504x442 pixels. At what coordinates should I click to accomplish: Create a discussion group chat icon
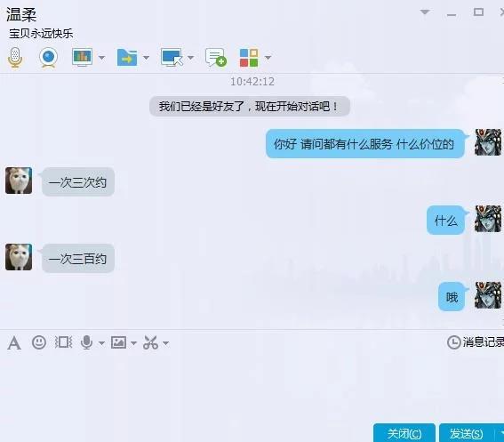216,58
